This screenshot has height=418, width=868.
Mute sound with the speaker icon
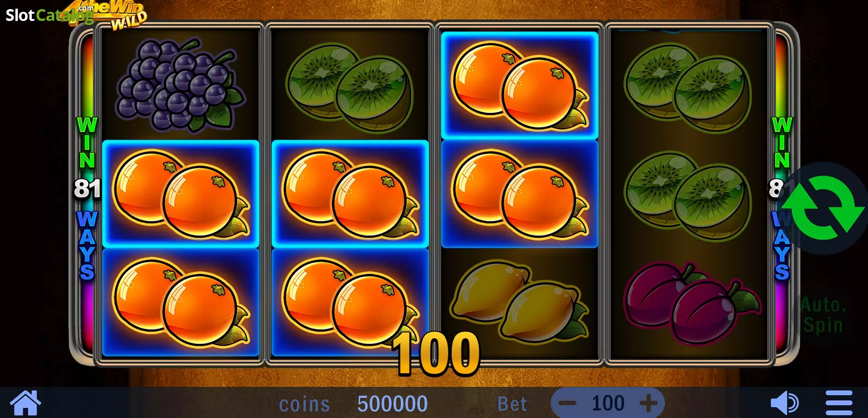[784, 403]
